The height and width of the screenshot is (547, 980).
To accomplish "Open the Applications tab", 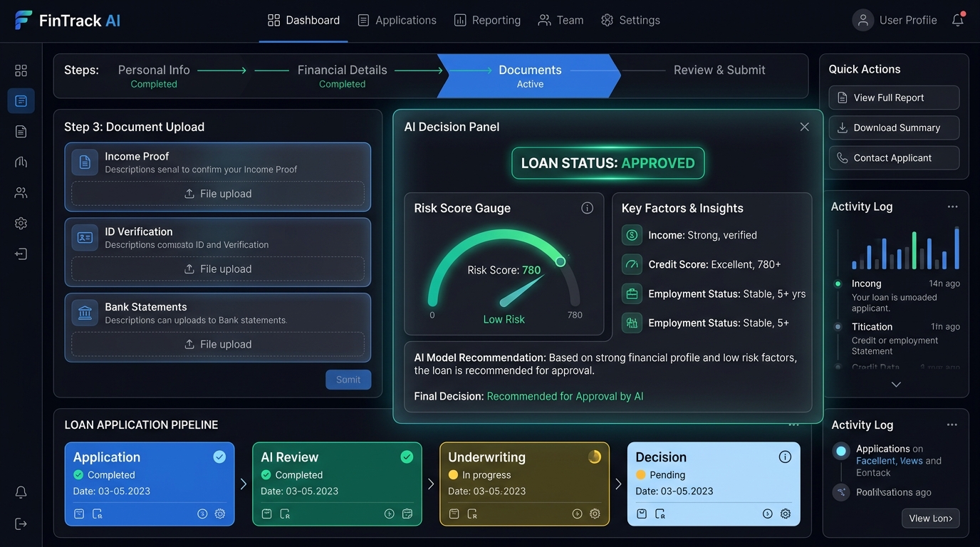I will [x=397, y=20].
